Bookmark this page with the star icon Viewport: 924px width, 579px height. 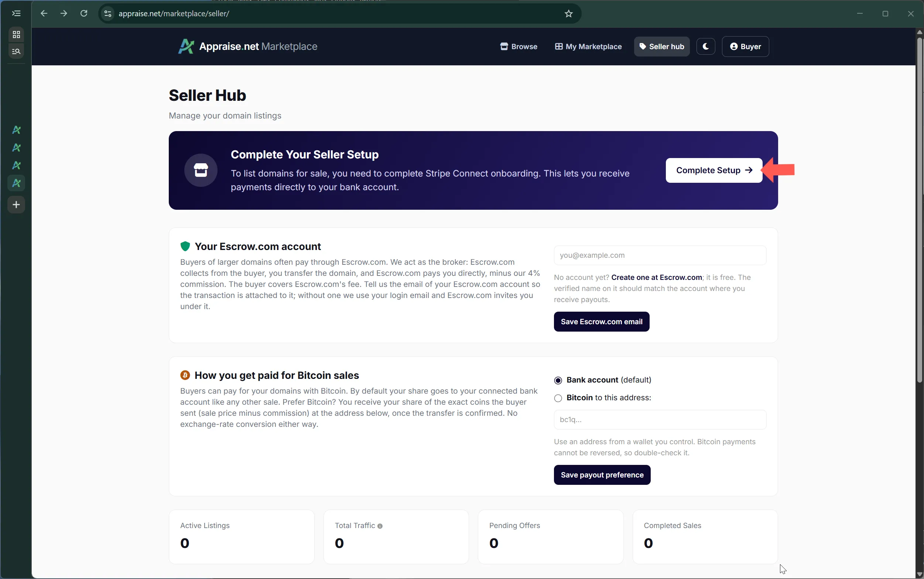(569, 14)
